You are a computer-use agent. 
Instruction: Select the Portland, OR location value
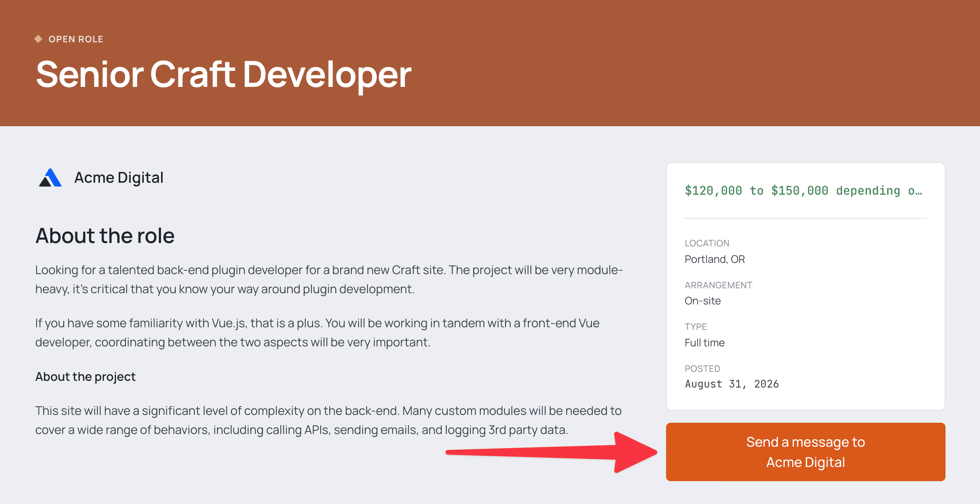coord(714,259)
